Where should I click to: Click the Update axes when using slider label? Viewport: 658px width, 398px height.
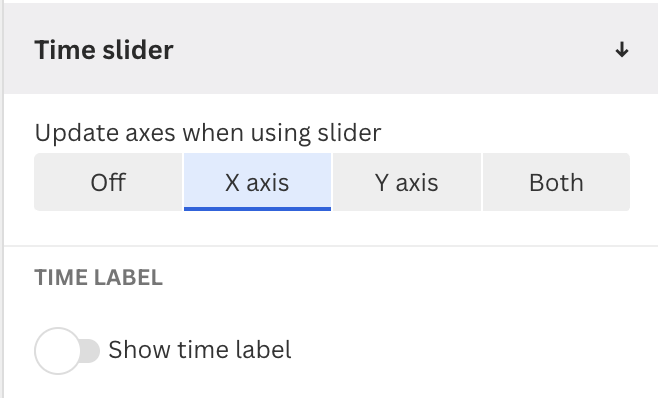tap(208, 133)
